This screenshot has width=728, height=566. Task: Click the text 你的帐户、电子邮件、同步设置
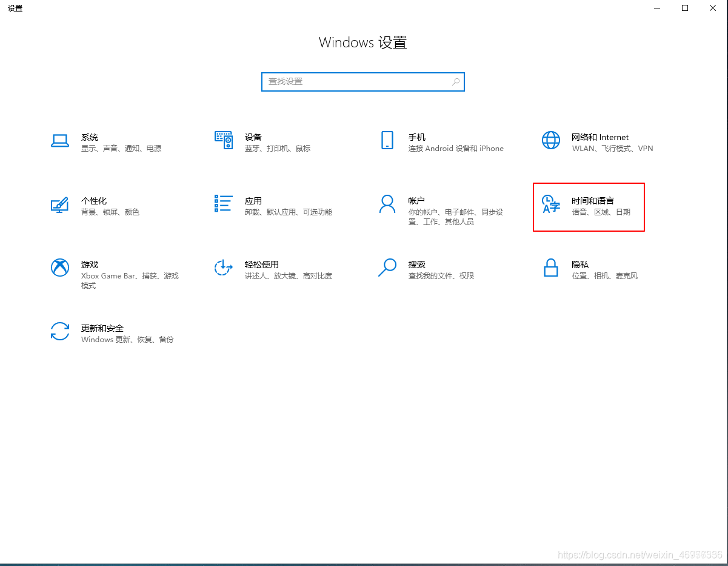tap(456, 217)
